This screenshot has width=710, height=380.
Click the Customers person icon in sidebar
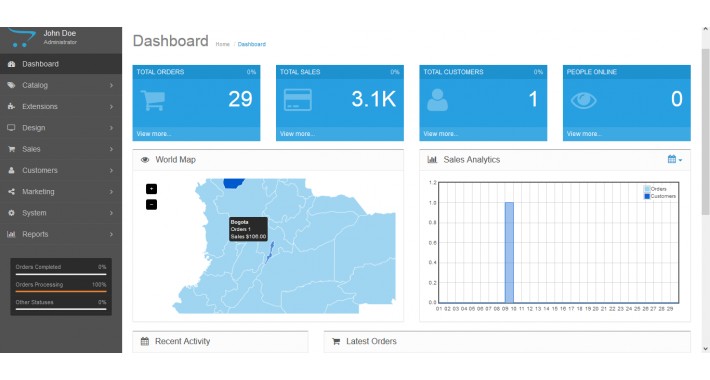(x=11, y=170)
